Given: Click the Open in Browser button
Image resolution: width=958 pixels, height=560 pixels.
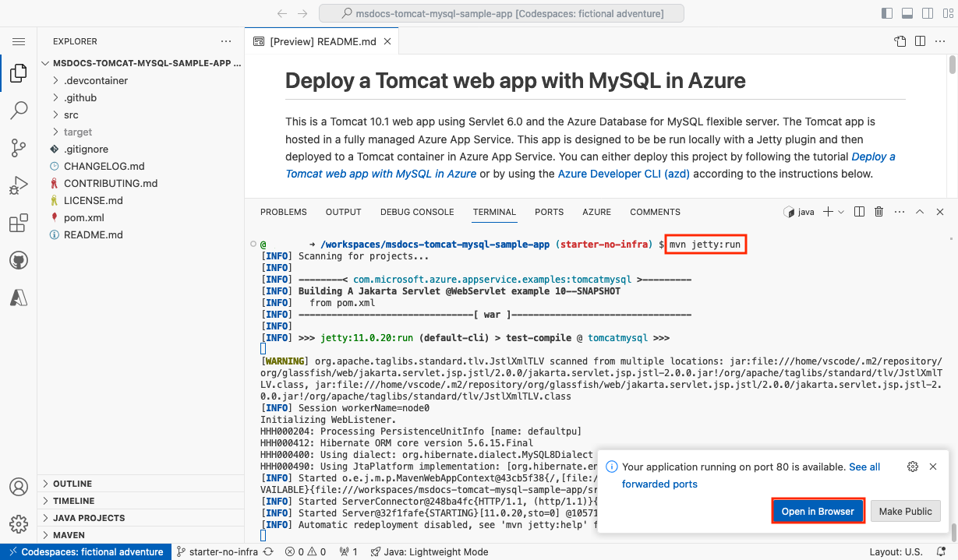Looking at the screenshot, I should (x=818, y=511).
